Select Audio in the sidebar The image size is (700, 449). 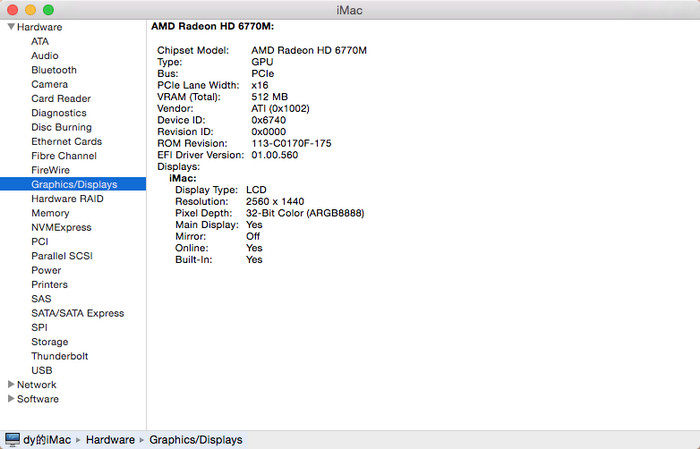[45, 56]
